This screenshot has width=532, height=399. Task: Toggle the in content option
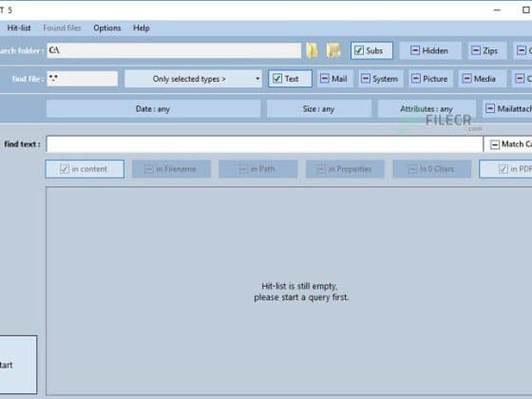tap(85, 169)
